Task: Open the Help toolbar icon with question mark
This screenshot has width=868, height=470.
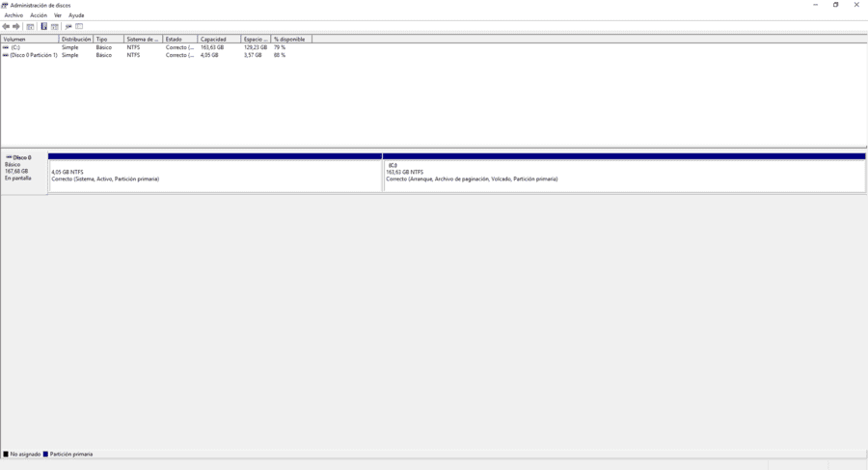Action: (43, 26)
